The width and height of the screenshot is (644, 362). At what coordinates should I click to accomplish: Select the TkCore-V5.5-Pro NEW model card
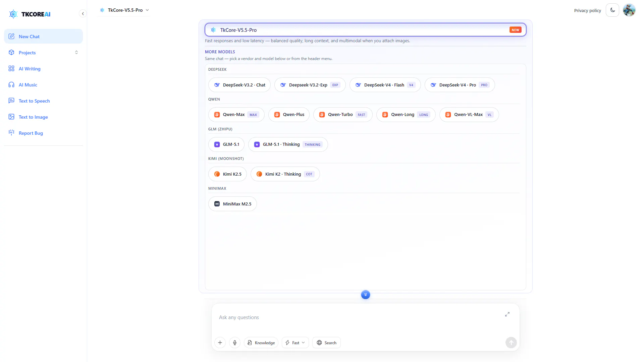pos(366,30)
